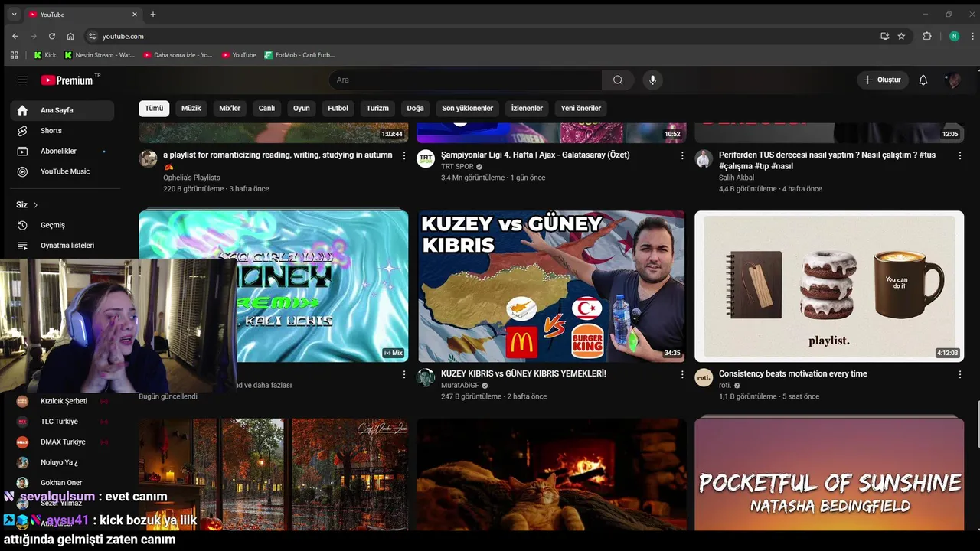Image resolution: width=980 pixels, height=551 pixels.
Task: Bookmark this page with star icon
Action: tap(901, 36)
